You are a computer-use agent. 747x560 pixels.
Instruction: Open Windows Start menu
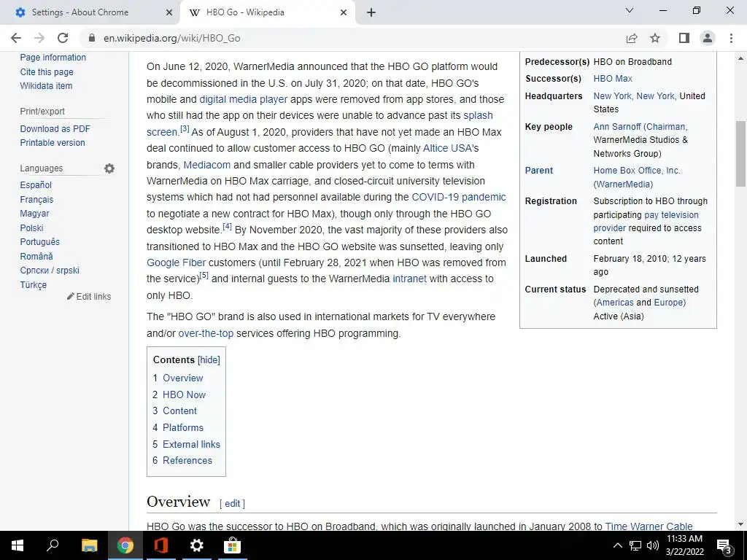pos(18,545)
